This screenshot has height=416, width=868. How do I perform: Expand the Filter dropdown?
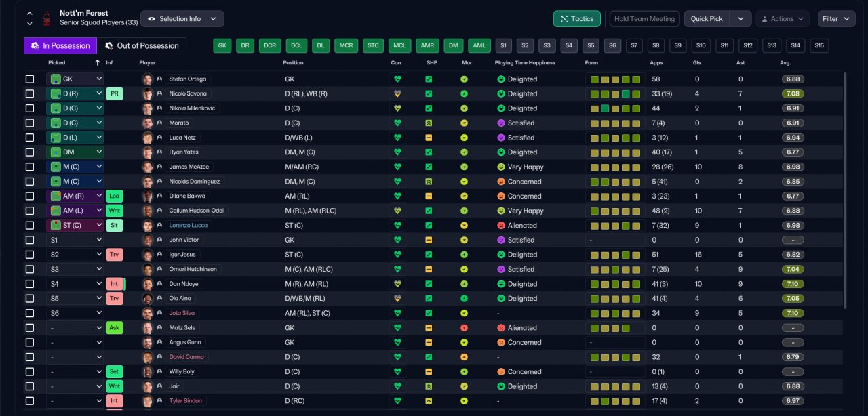[x=836, y=19]
